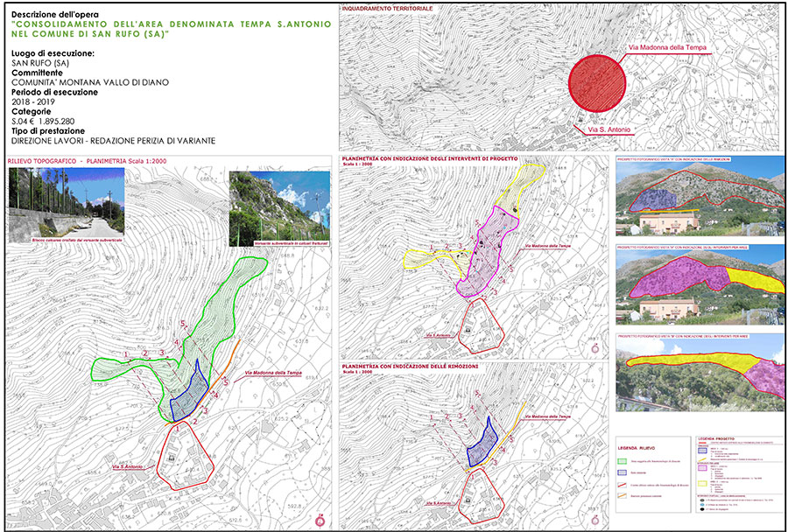The width and height of the screenshot is (788, 532).
Task: Click 'Via Madonna della Tempa' label on the removals map
Action: click(x=548, y=417)
